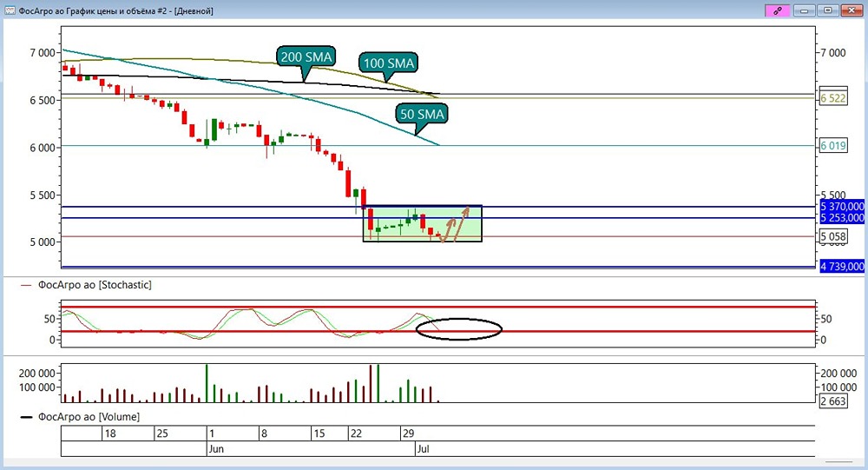
Task: Select the 100 SMA callout label
Action: (389, 63)
